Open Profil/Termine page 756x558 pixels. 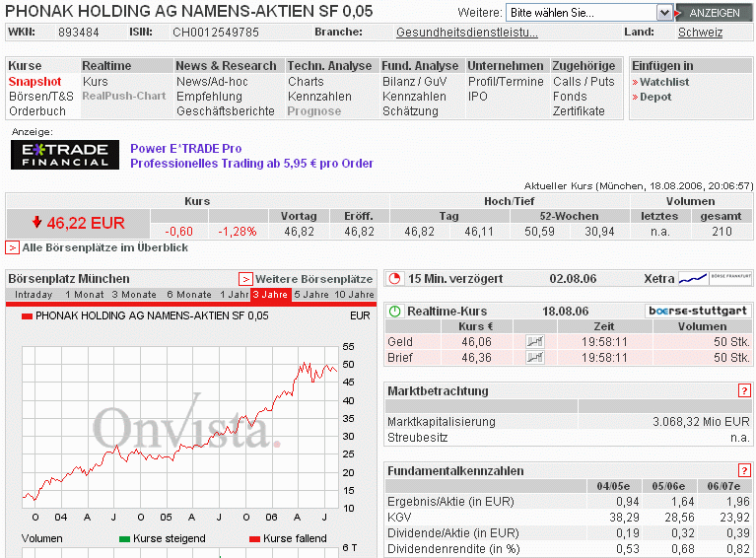[506, 82]
